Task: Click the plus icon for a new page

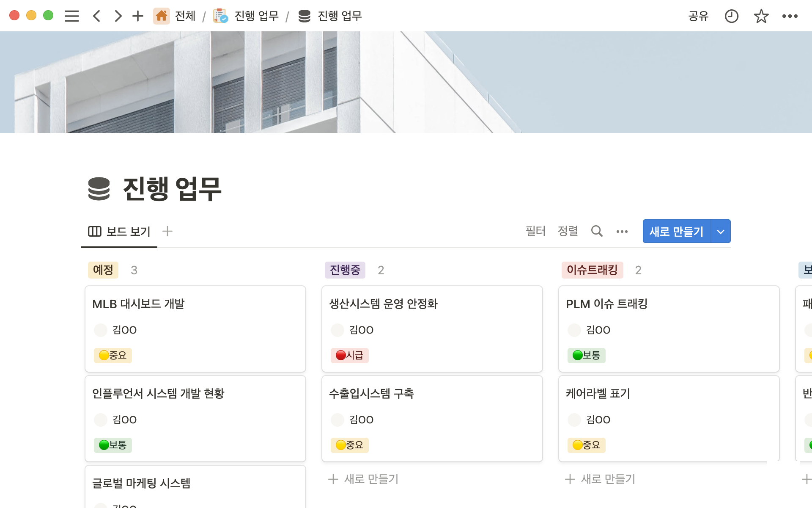Action: point(138,16)
